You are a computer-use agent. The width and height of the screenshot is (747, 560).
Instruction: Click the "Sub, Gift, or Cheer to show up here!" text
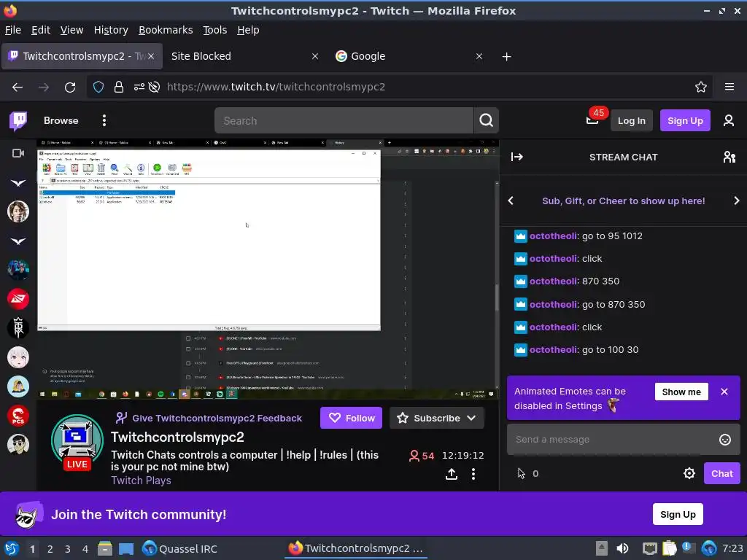623,201
